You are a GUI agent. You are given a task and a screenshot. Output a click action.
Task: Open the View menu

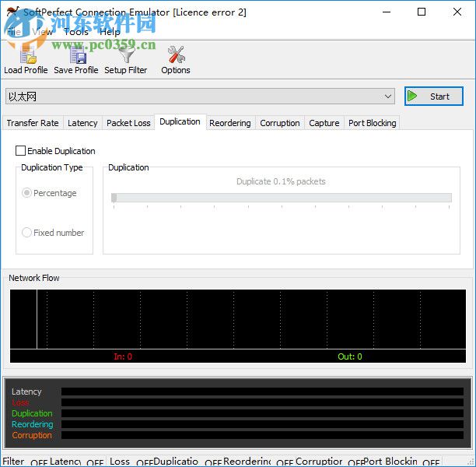pyautogui.click(x=42, y=32)
